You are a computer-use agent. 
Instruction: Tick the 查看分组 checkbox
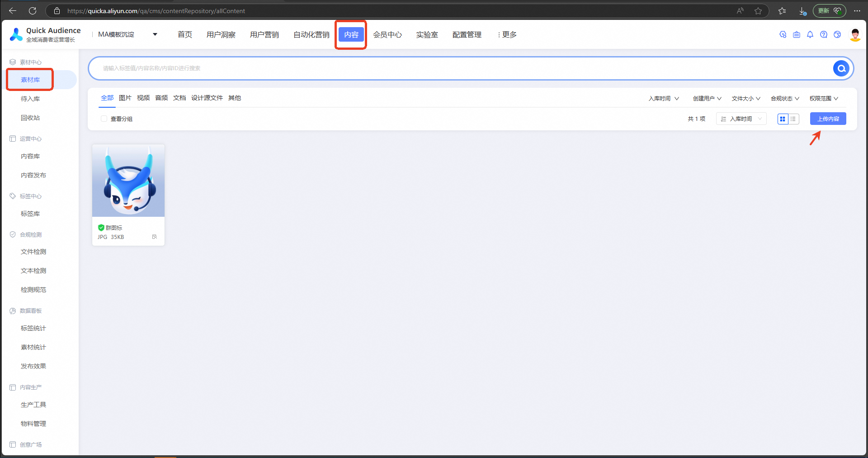pos(104,119)
